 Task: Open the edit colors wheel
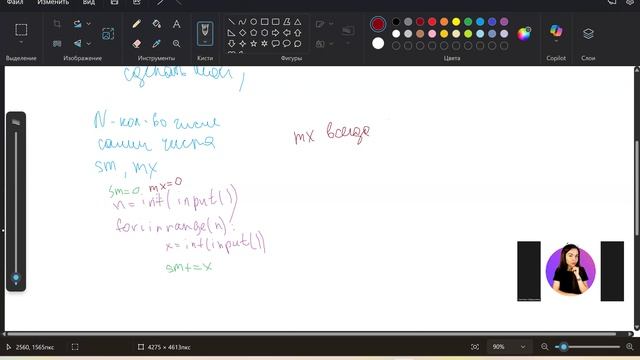click(524, 34)
